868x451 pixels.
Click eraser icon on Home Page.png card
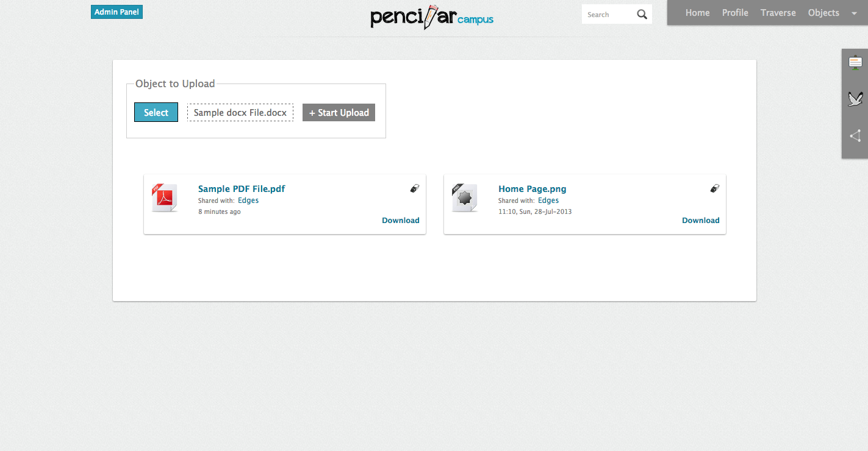coord(715,189)
